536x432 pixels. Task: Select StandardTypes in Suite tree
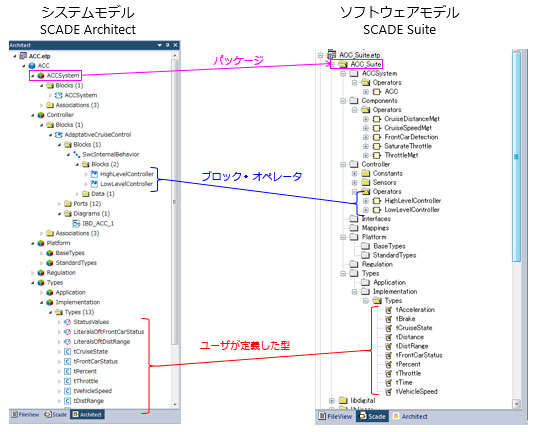pos(394,255)
